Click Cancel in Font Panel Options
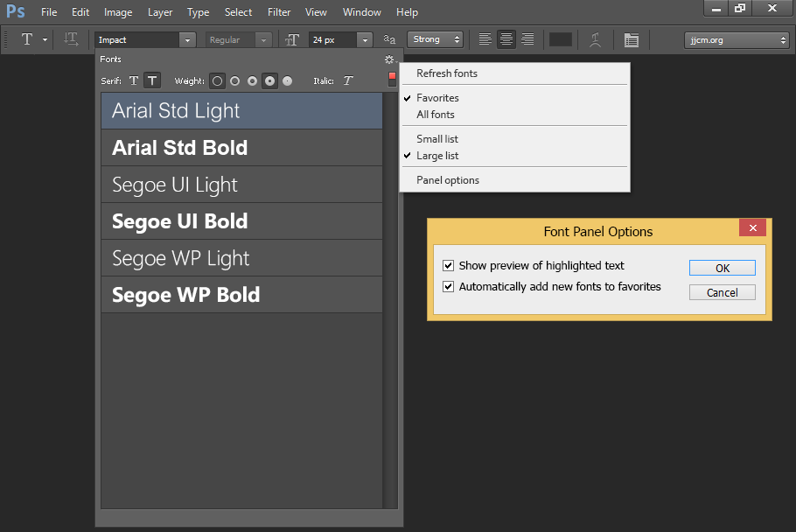The height and width of the screenshot is (532, 796). click(x=722, y=292)
